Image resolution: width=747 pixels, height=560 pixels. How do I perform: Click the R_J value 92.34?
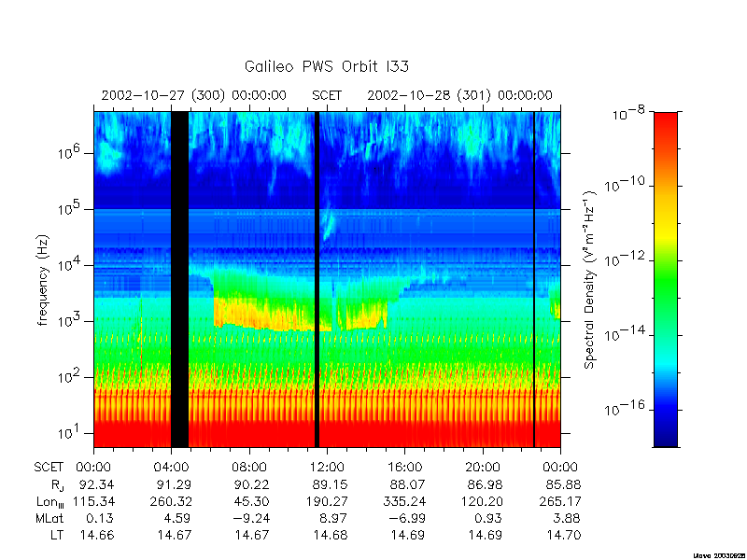97,484
